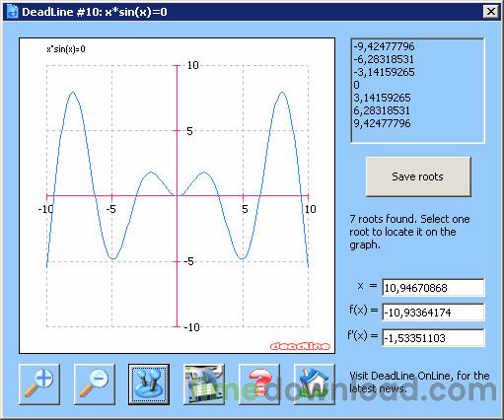
Task: Click the f'(x) derivative value field
Action: click(433, 337)
